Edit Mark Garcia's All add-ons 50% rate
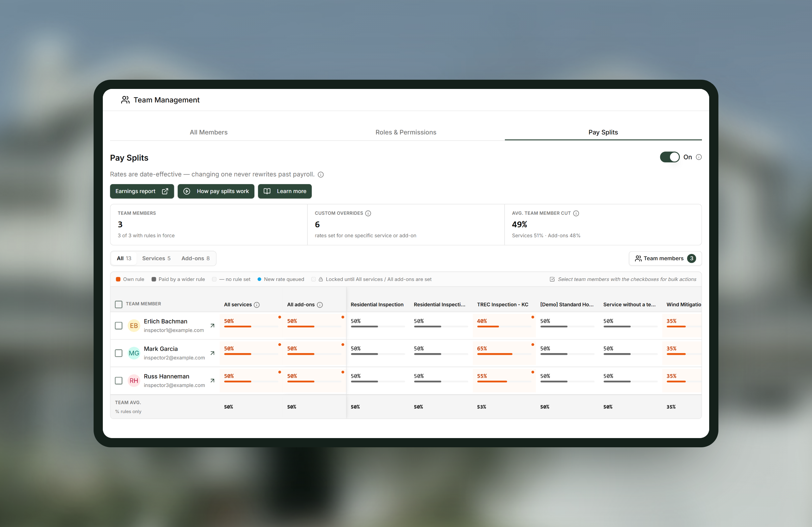 [x=314, y=353]
